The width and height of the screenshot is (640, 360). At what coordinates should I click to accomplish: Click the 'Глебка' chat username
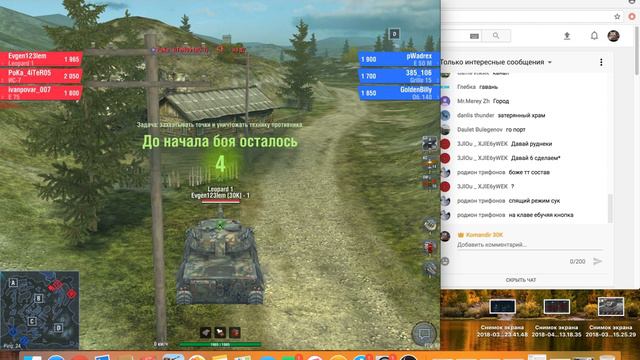[x=467, y=87]
